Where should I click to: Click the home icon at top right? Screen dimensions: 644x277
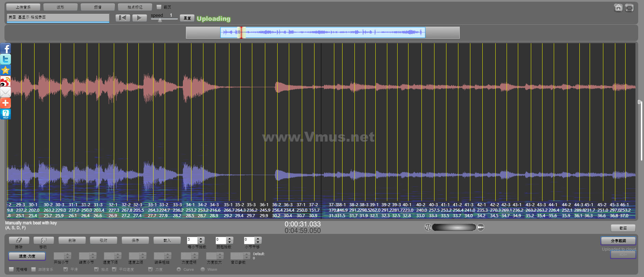618,8
